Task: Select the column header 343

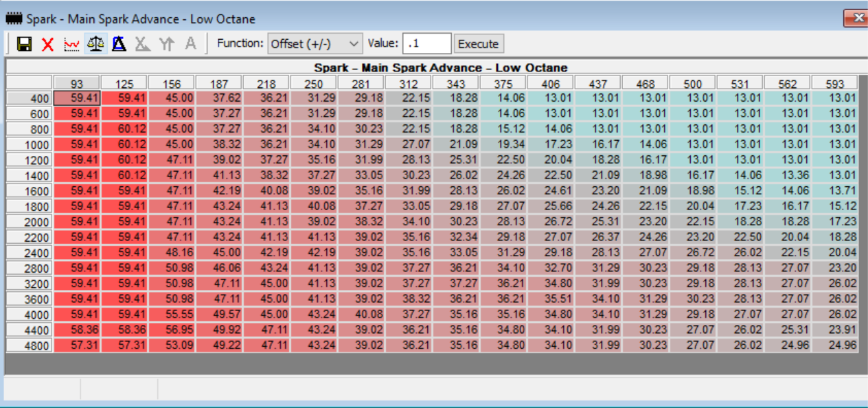Action: point(456,84)
